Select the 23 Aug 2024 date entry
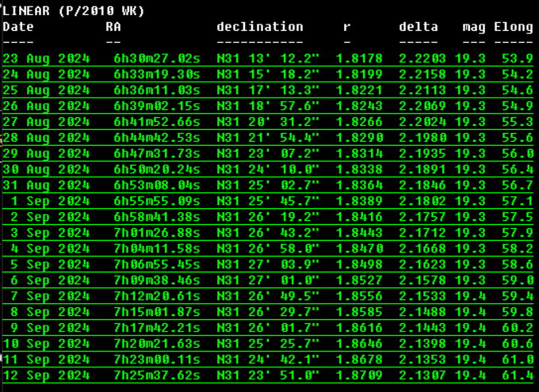539x392 pixels. [46, 59]
